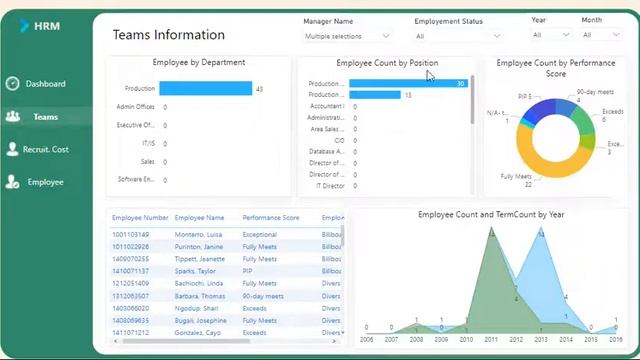Go to Recruit. Cost page
The width and height of the screenshot is (640, 360).
(x=46, y=149)
